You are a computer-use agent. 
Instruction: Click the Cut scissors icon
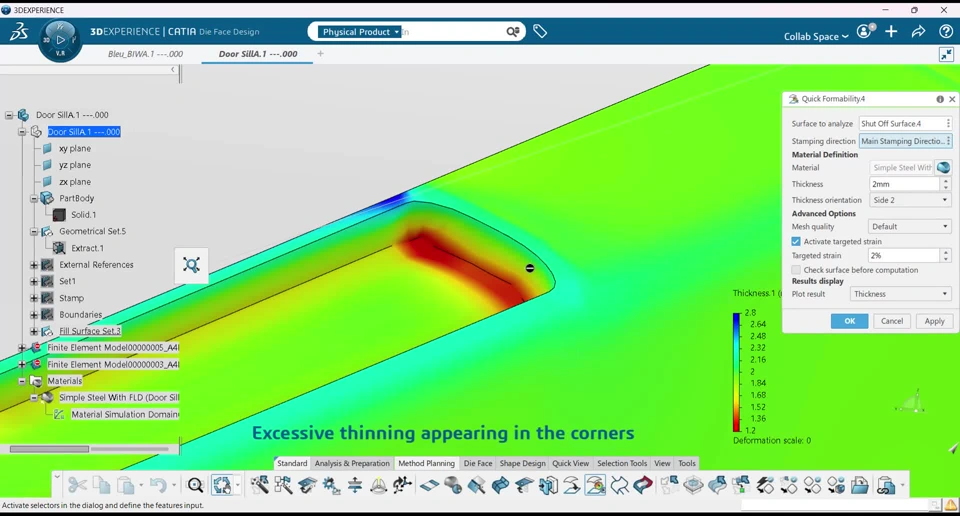[x=77, y=485]
